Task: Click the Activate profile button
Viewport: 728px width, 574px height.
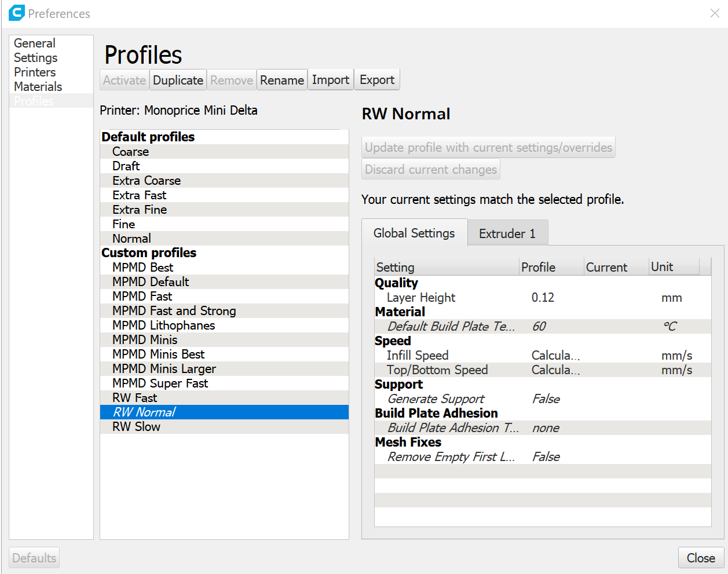Action: pos(125,80)
